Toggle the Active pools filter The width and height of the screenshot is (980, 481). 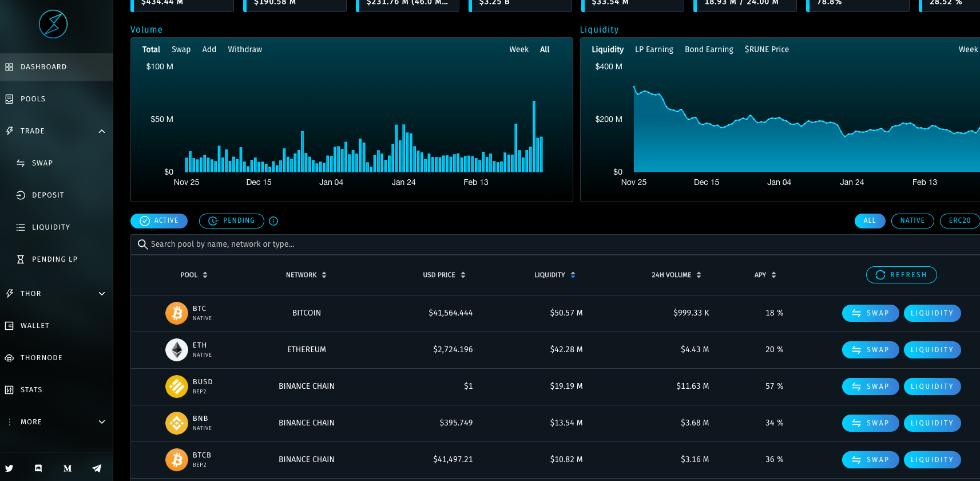point(159,221)
